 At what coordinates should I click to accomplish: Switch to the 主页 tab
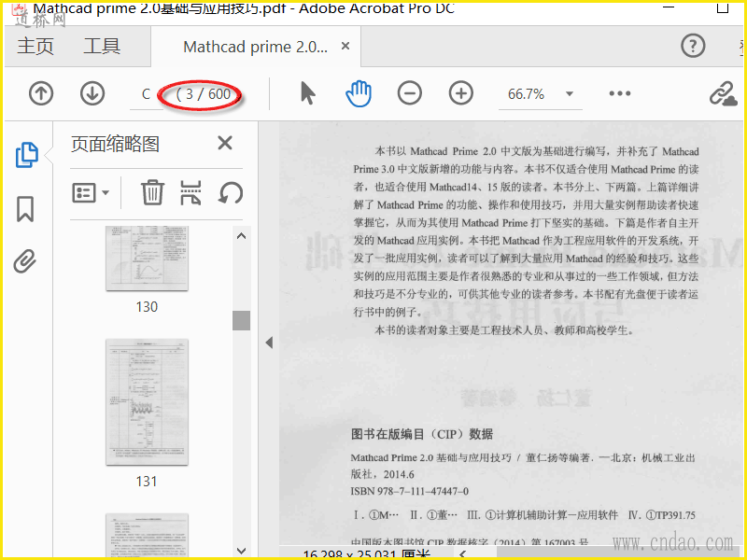[x=35, y=46]
